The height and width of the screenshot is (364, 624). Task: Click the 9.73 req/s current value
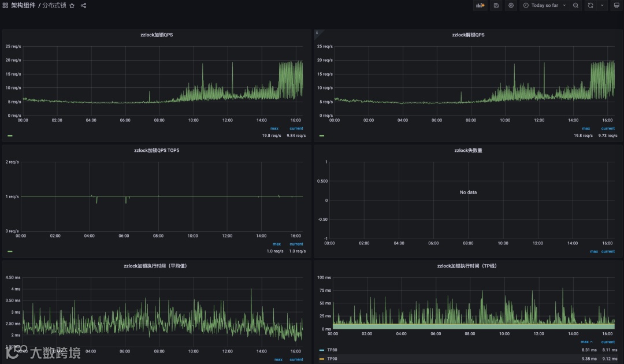(x=608, y=136)
